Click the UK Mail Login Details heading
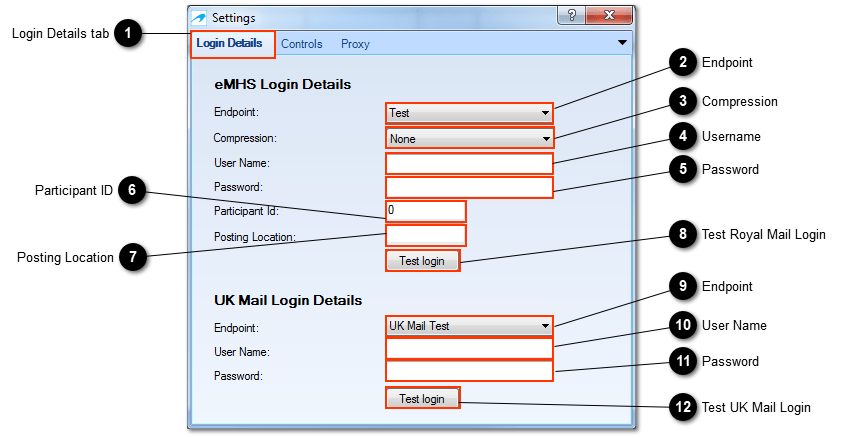Image resolution: width=842 pixels, height=438 pixels. pos(288,300)
